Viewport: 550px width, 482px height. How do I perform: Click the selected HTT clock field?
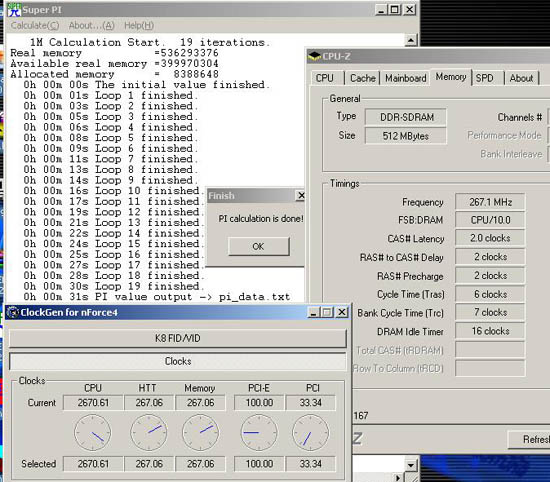tap(149, 464)
